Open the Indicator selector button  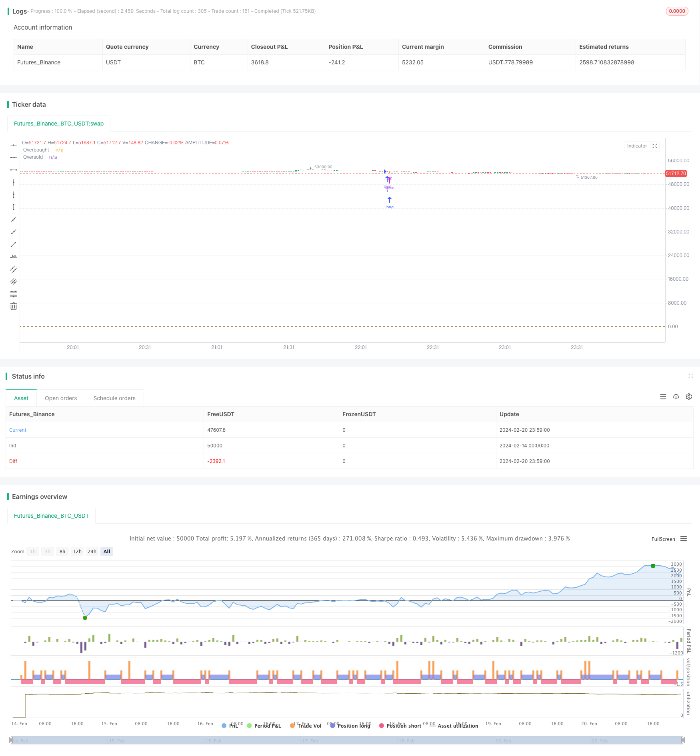click(637, 146)
